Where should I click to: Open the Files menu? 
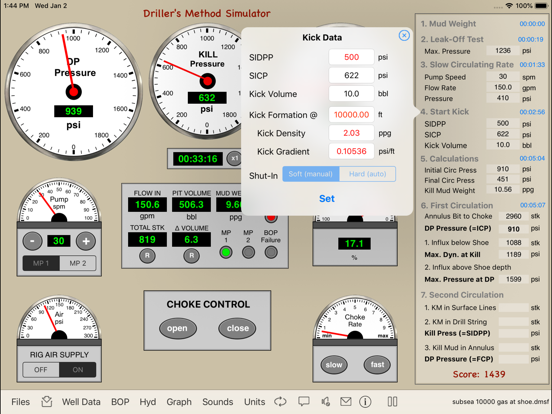20,402
